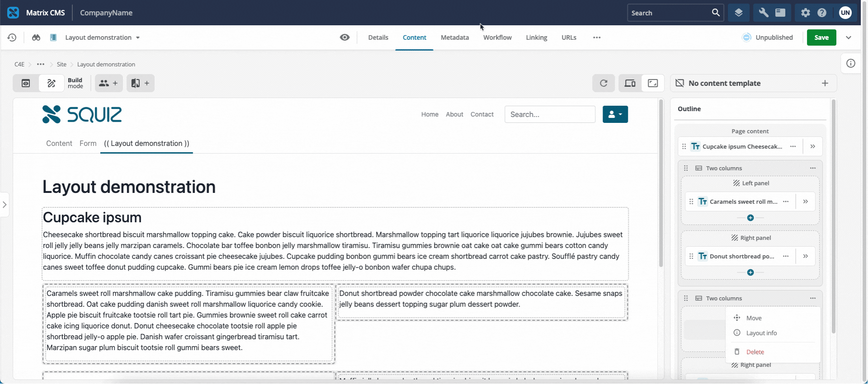Click the binoculars find icon

[36, 37]
